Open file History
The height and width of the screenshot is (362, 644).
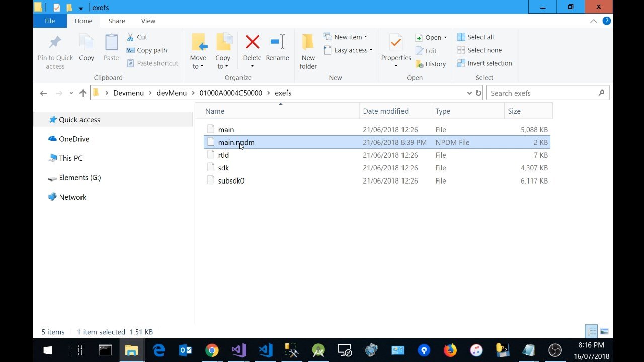click(431, 64)
